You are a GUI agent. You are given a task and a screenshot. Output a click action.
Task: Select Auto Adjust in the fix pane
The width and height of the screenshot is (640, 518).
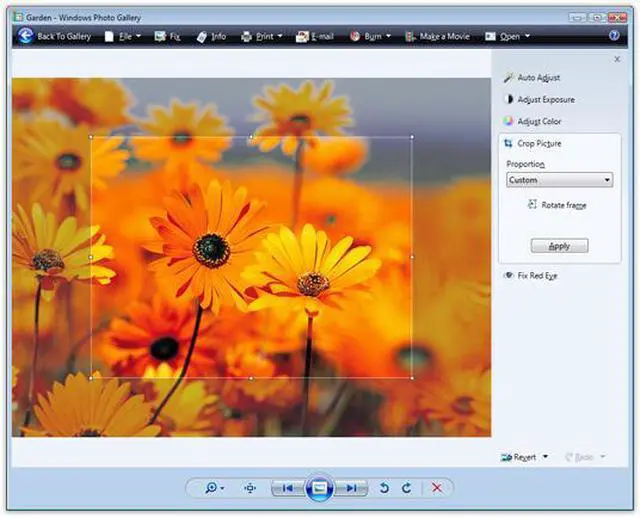coord(538,77)
